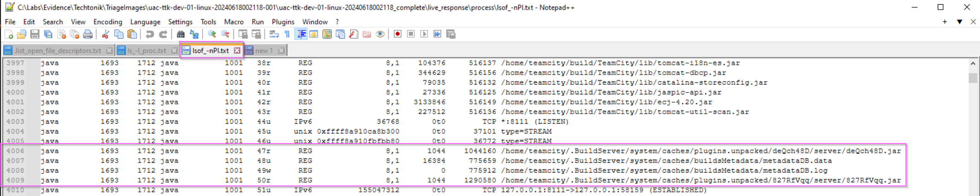Open the Encoding menu

point(108,22)
